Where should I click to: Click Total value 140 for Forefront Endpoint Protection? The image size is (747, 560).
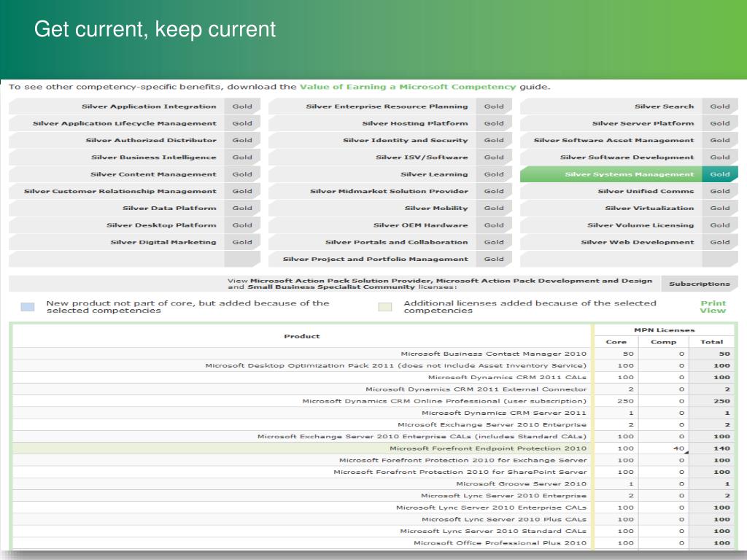pos(721,448)
